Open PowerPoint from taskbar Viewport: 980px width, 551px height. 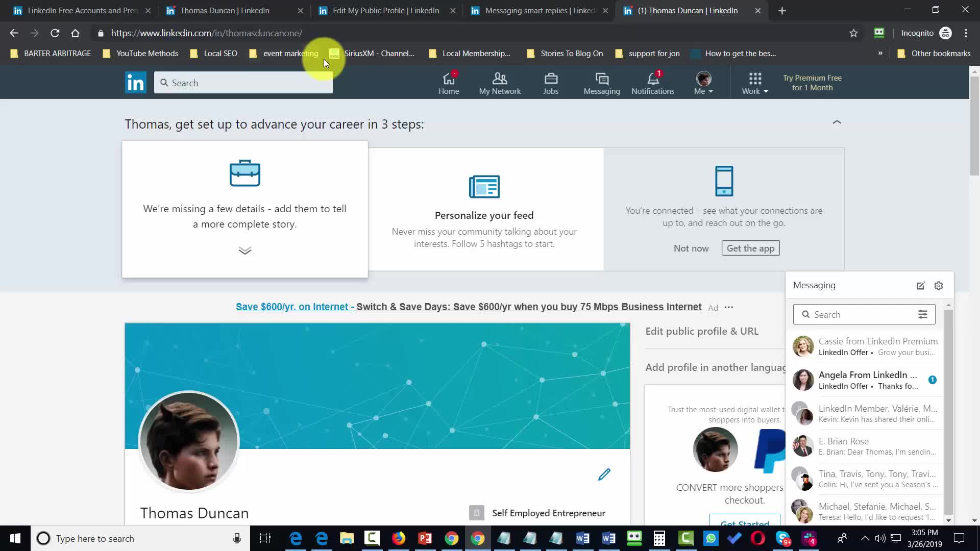pyautogui.click(x=425, y=538)
